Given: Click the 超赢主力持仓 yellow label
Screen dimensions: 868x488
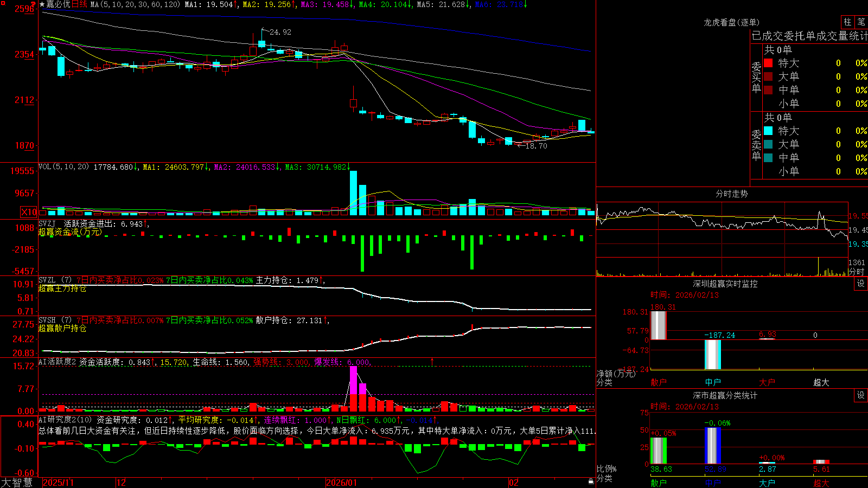Looking at the screenshot, I should click(x=62, y=288).
